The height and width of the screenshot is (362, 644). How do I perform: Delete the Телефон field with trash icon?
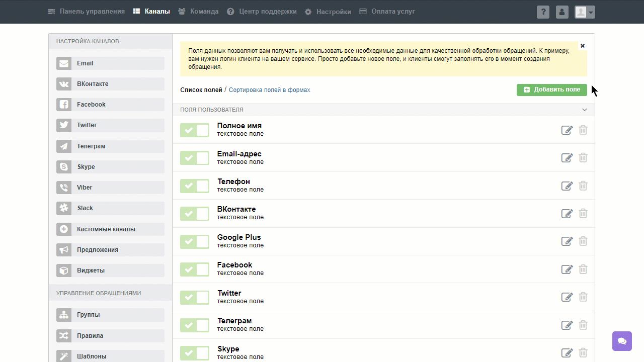point(583,186)
